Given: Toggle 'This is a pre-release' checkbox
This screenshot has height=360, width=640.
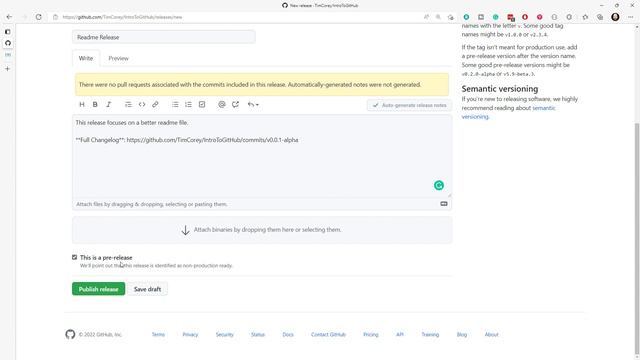Looking at the screenshot, I should click(x=74, y=257).
